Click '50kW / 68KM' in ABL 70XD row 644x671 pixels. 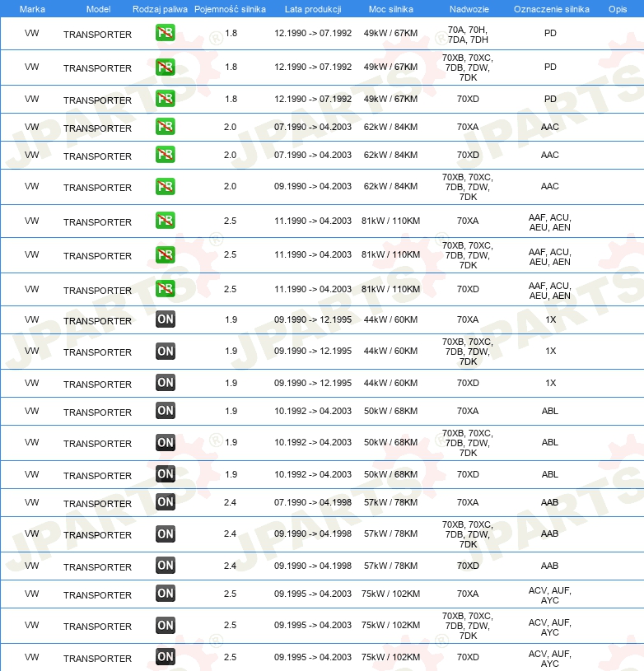tap(390, 474)
